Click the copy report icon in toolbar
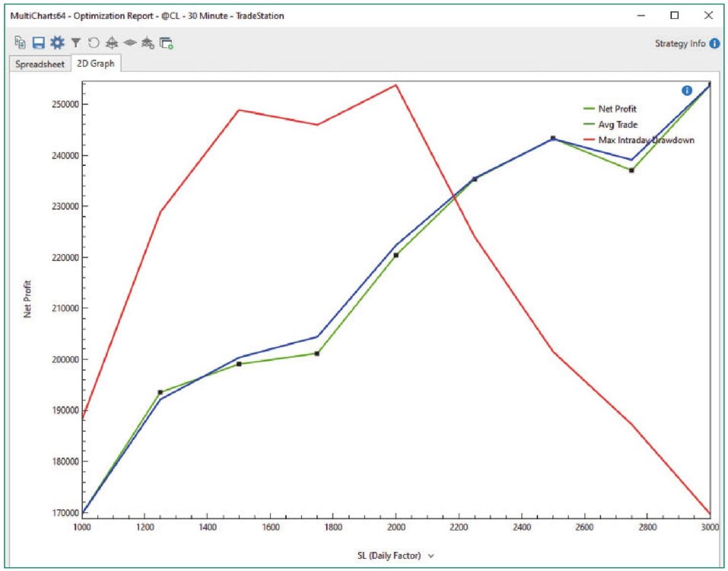728x571 pixels. [20, 43]
